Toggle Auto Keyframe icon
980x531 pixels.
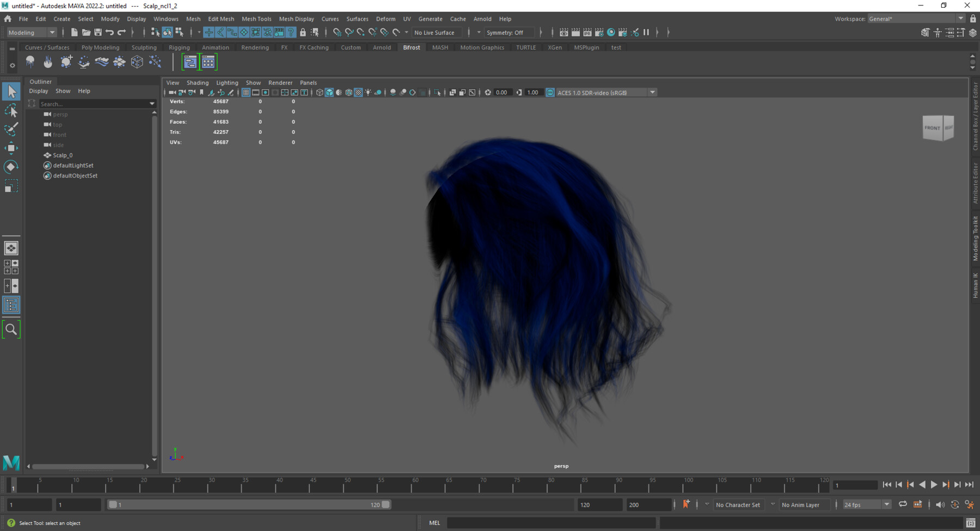pyautogui.click(x=955, y=504)
